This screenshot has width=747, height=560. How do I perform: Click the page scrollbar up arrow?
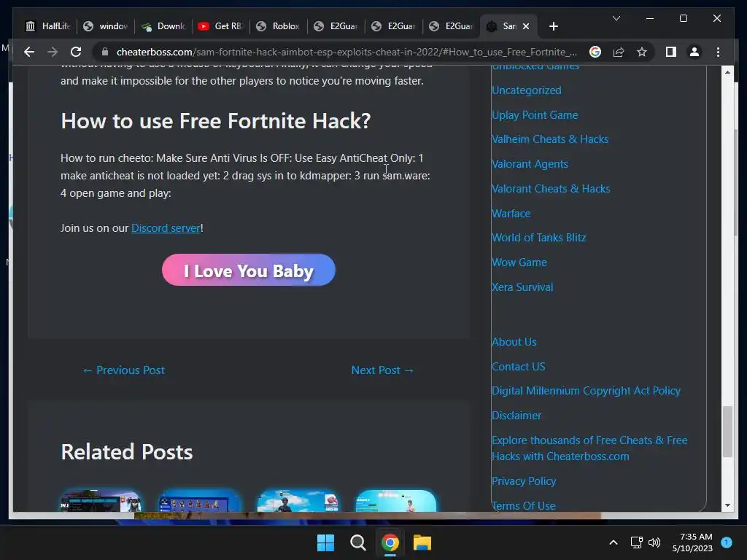pyautogui.click(x=727, y=72)
